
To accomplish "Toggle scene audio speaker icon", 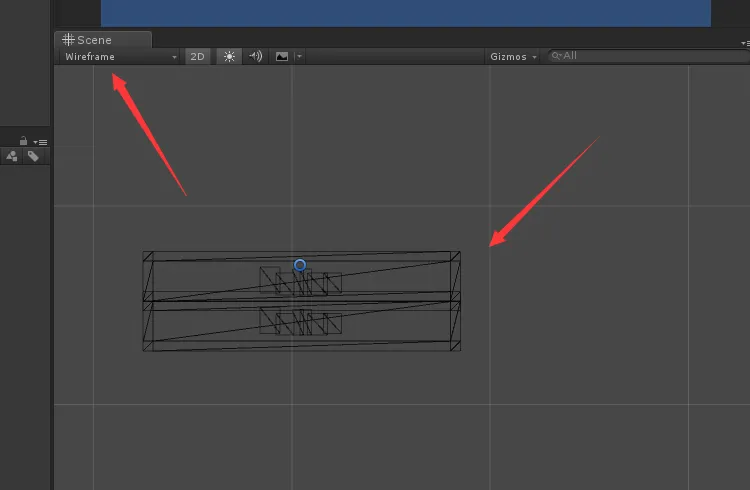I will coord(255,56).
